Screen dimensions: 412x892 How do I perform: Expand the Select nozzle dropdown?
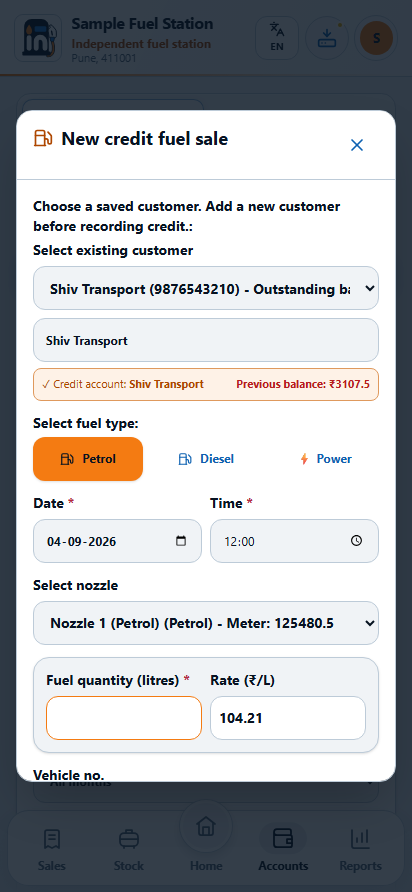click(206, 623)
